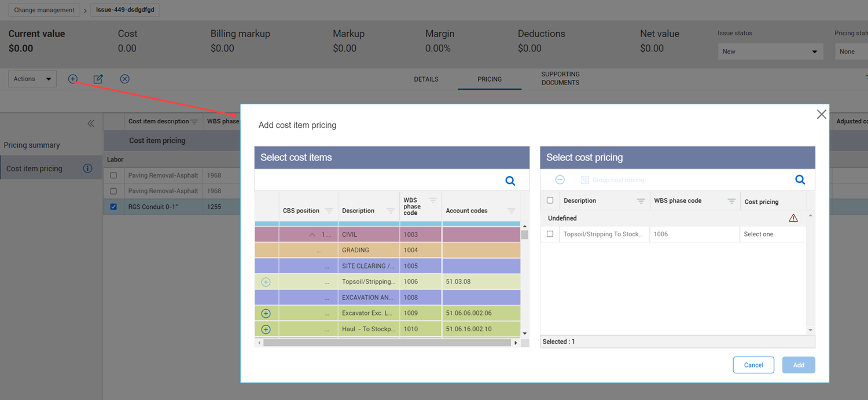Click the add cost item plus icon
Screen dimensions: 868x400
73,79
